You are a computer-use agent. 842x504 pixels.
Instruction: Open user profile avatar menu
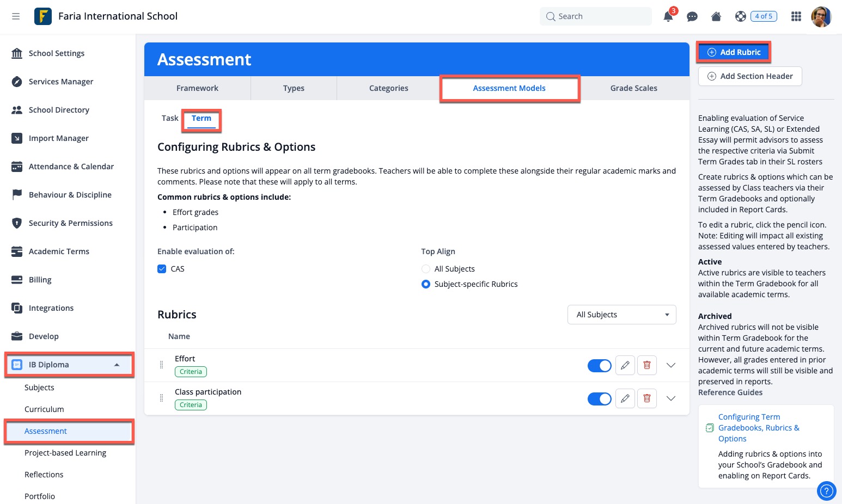click(821, 16)
